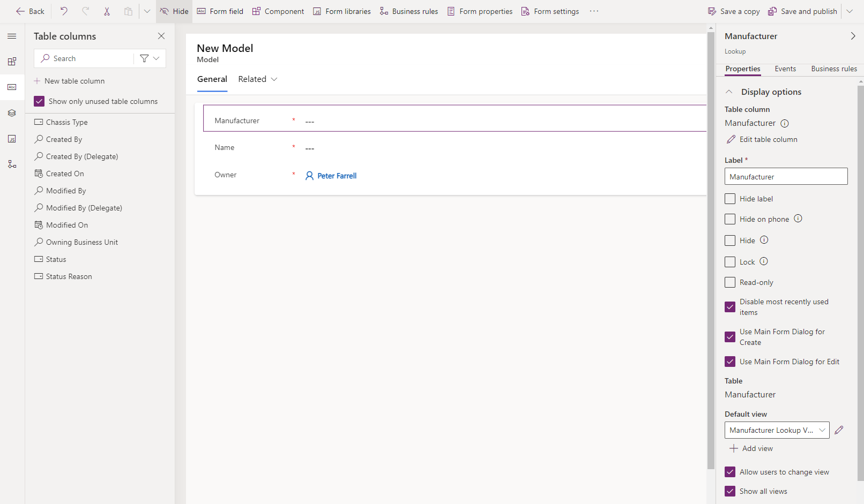Screen dimensions: 864x504
Task: Select the Tree view icon in the left sidebar
Action: (x=12, y=112)
